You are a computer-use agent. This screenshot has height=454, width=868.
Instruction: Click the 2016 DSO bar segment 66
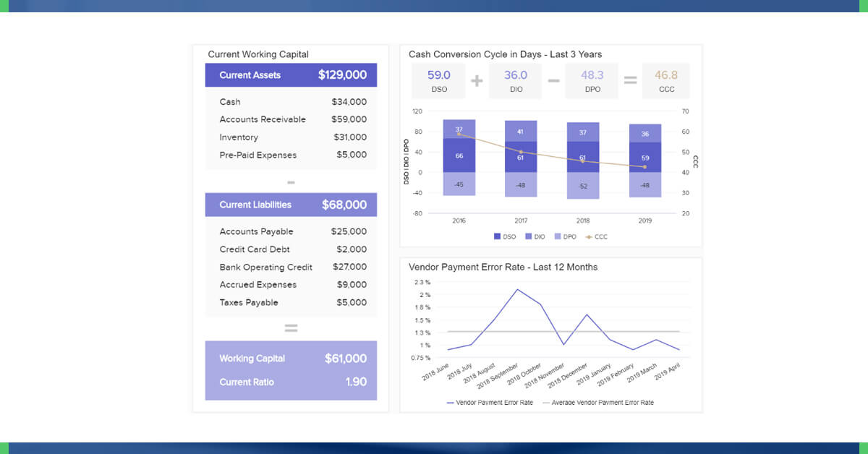coord(459,155)
